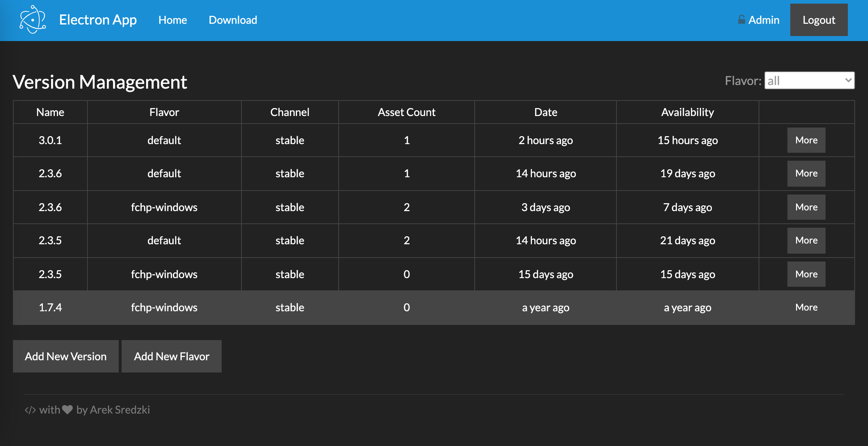Click the heart icon in the footer
Screen dimensions: 868x446
67,410
